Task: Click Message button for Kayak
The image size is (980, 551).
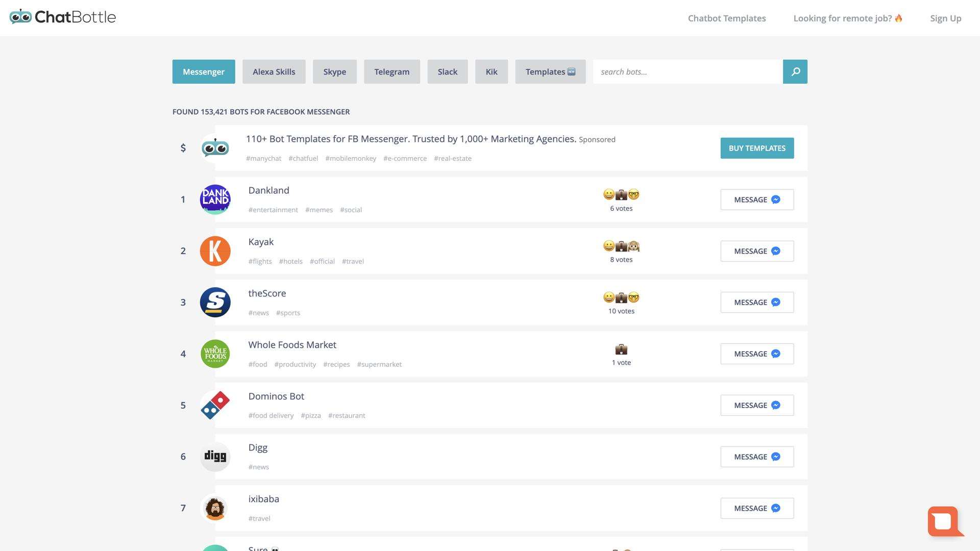Action: click(756, 251)
